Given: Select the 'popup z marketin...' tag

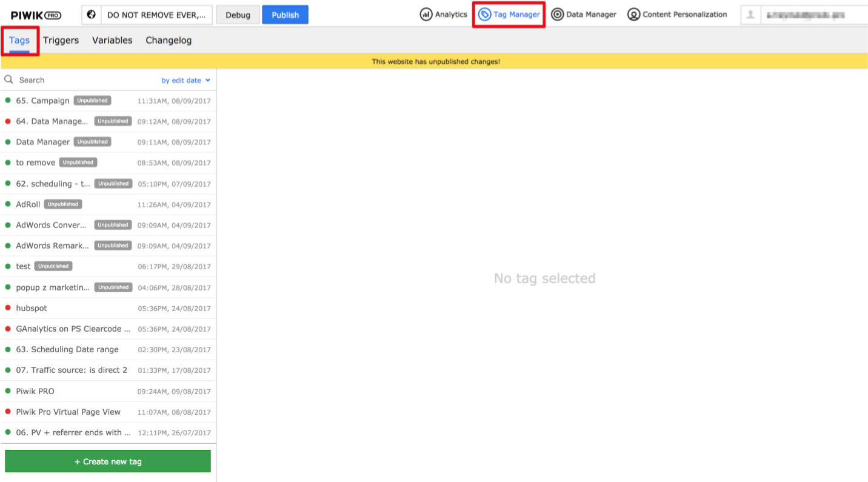Looking at the screenshot, I should 109,287.
